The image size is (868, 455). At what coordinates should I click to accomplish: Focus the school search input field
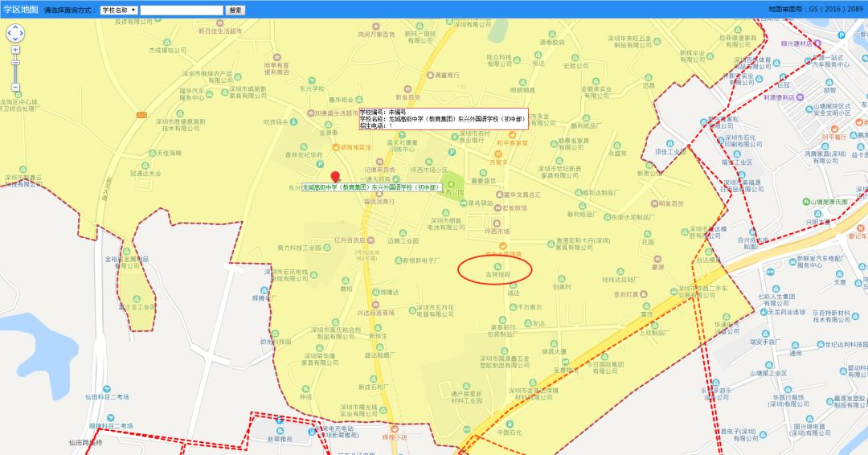(182, 10)
